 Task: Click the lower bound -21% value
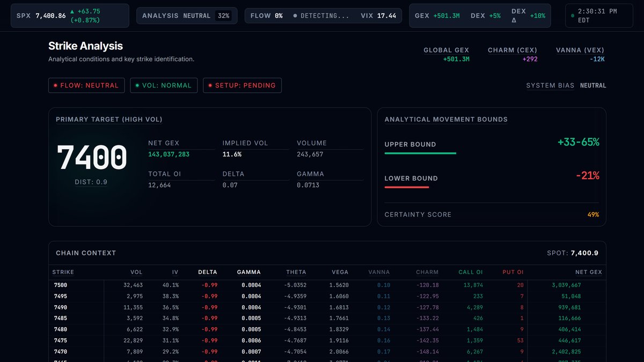588,175
